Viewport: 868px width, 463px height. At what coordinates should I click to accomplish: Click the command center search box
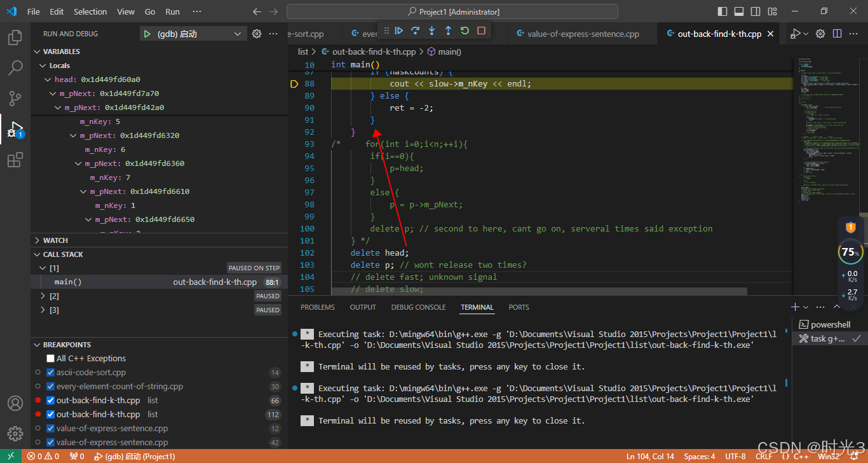[x=452, y=11]
